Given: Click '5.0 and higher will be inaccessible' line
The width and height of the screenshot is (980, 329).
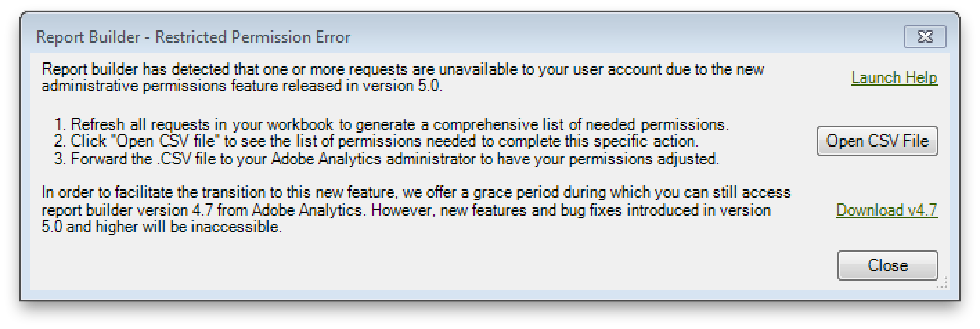Looking at the screenshot, I should 161,227.
